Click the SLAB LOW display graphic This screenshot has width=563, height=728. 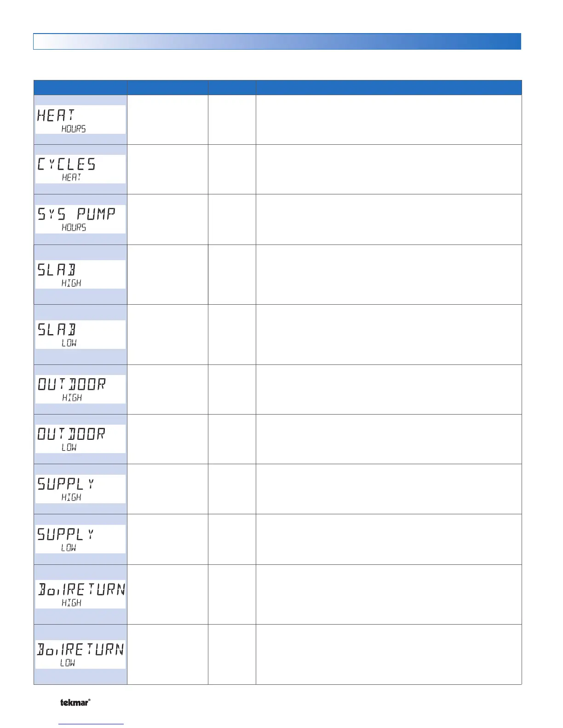pyautogui.click(x=80, y=334)
